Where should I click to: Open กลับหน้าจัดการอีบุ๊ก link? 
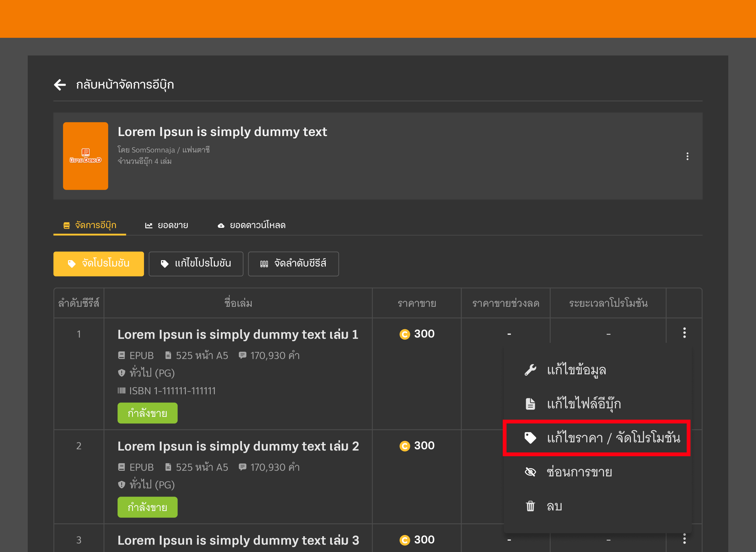tap(125, 84)
